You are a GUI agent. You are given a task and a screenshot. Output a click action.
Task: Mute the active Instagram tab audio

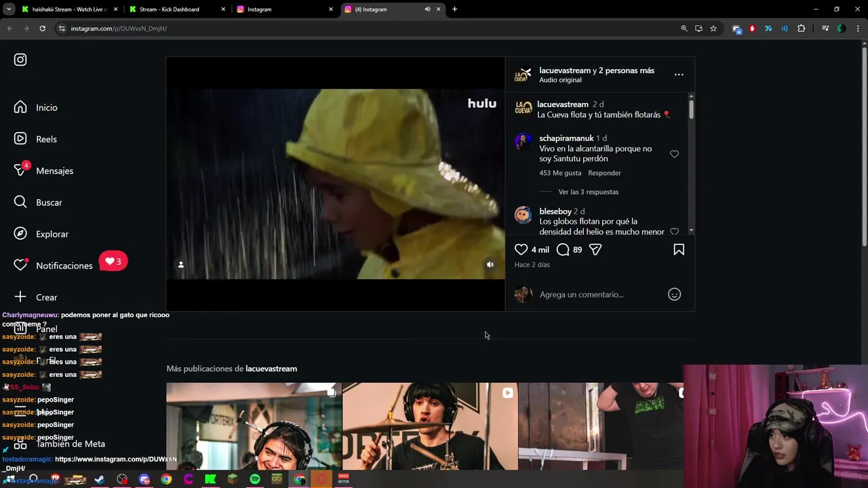[427, 9]
